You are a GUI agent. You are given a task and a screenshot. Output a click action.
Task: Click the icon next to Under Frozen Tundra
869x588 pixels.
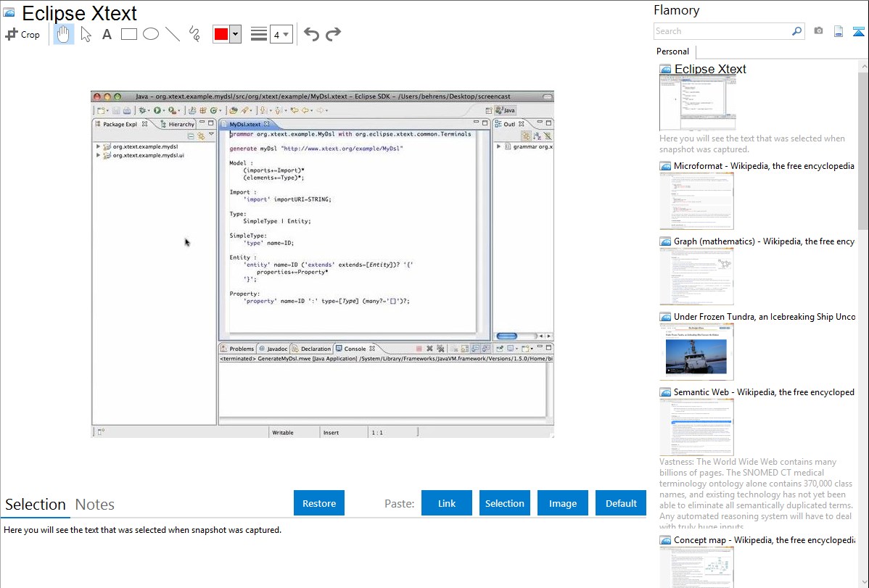[x=665, y=316]
